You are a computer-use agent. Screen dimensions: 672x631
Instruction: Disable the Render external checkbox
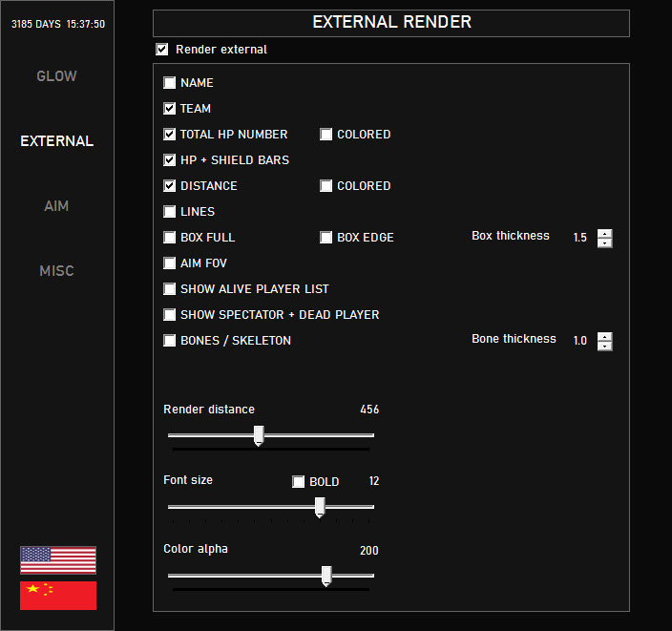point(162,50)
